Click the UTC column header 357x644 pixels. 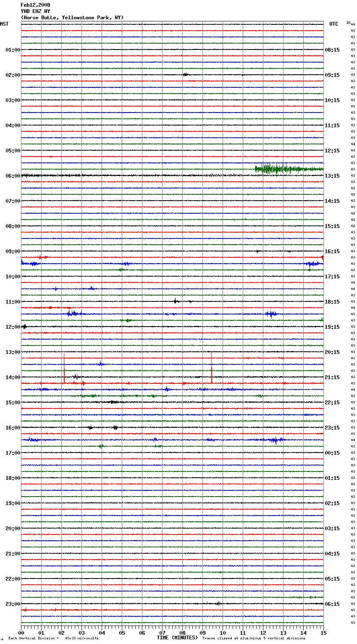tap(334, 24)
